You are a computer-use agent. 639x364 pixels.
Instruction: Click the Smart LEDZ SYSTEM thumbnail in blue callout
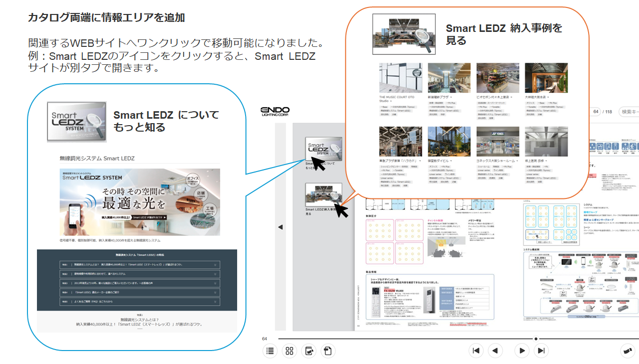[77, 121]
